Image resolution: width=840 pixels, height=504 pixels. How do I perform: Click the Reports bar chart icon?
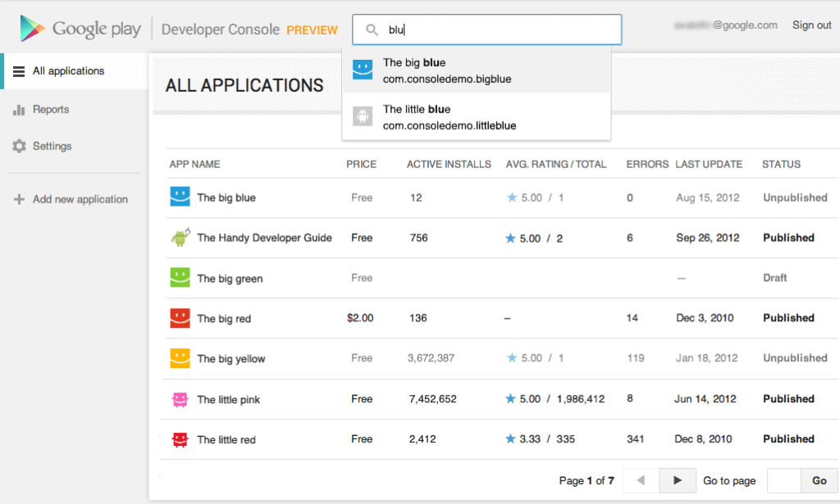point(18,109)
